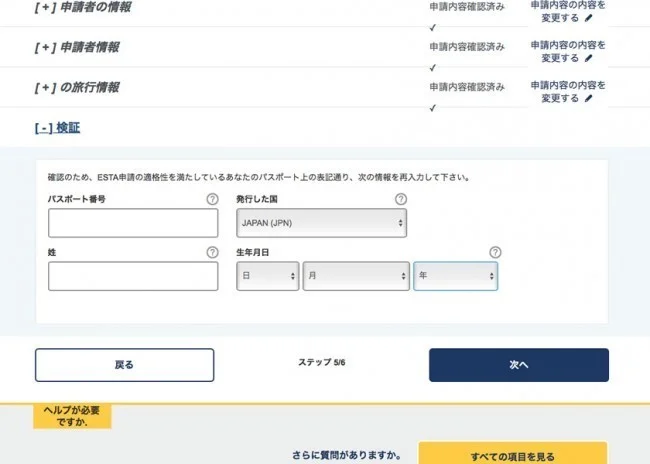
Task: Click 申請内容確認済み status in 申請者情報 row
Action: [x=467, y=47]
